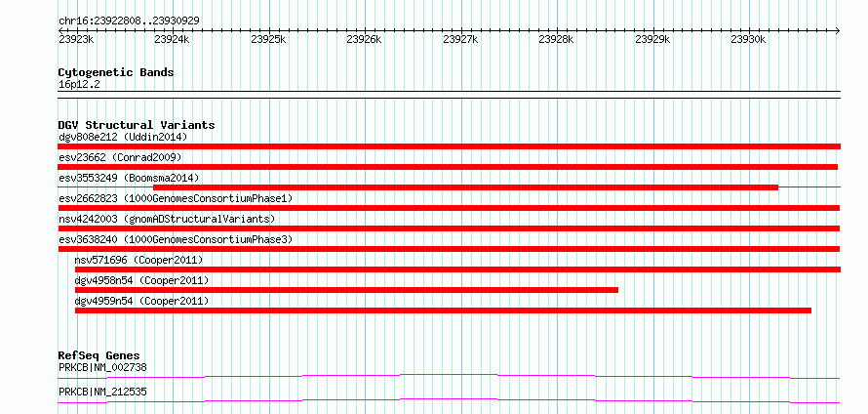Click the nsv571696 (Cooper2011) variant bar
This screenshot has height=414, width=868.
click(457, 269)
